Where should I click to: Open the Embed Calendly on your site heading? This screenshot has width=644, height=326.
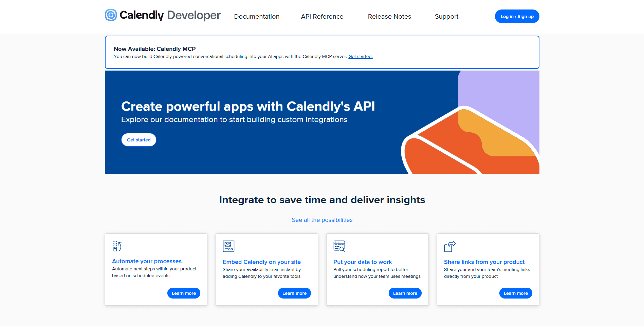point(262,262)
